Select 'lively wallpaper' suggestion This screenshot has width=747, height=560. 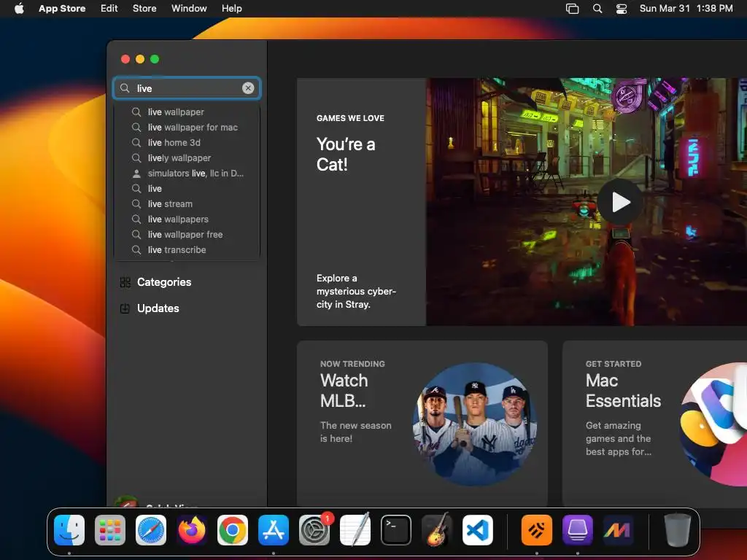(187, 157)
